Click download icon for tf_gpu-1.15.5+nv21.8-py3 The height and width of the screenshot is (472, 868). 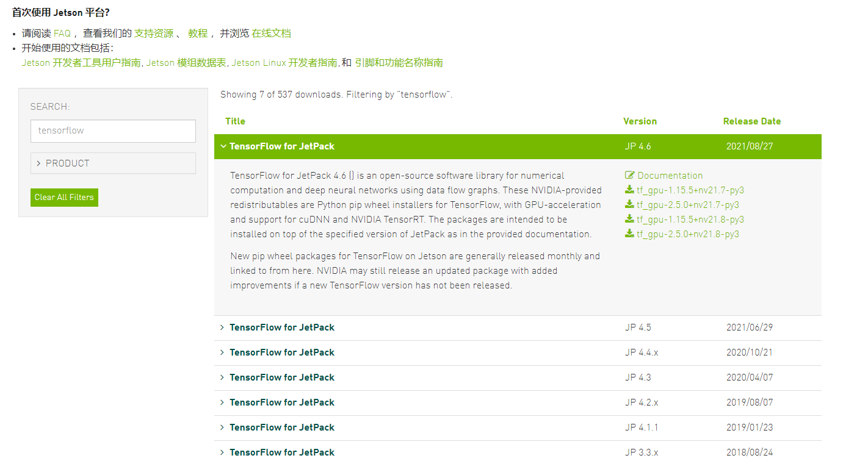pyautogui.click(x=629, y=220)
